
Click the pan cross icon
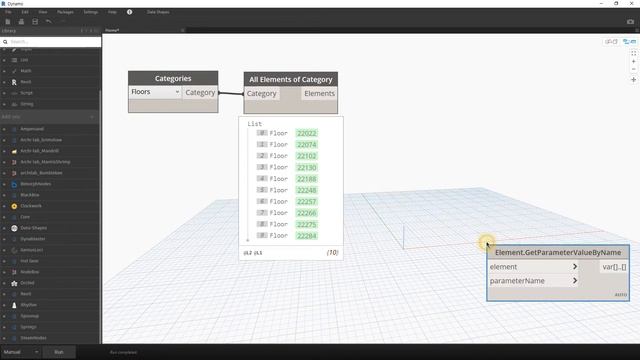pos(633,80)
